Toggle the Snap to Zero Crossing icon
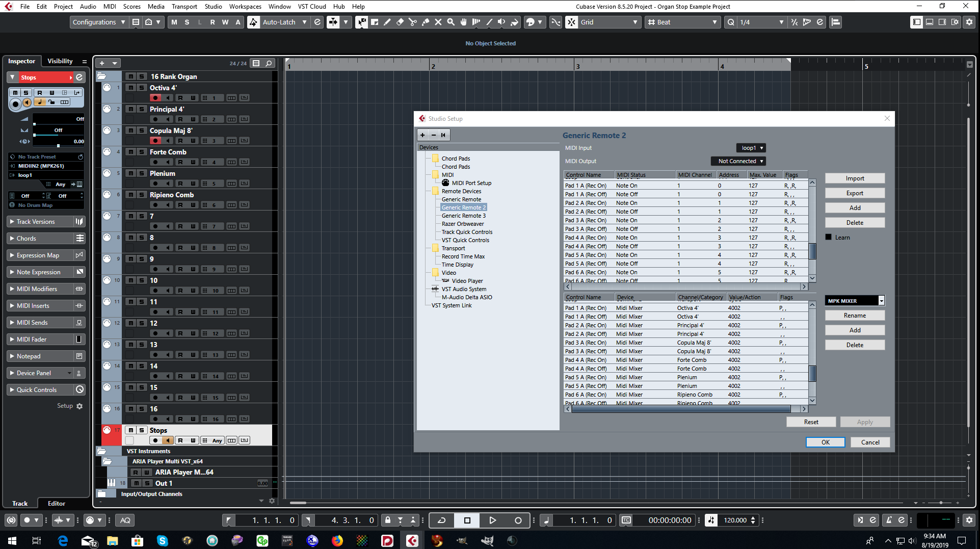This screenshot has width=980, height=549. point(556,22)
